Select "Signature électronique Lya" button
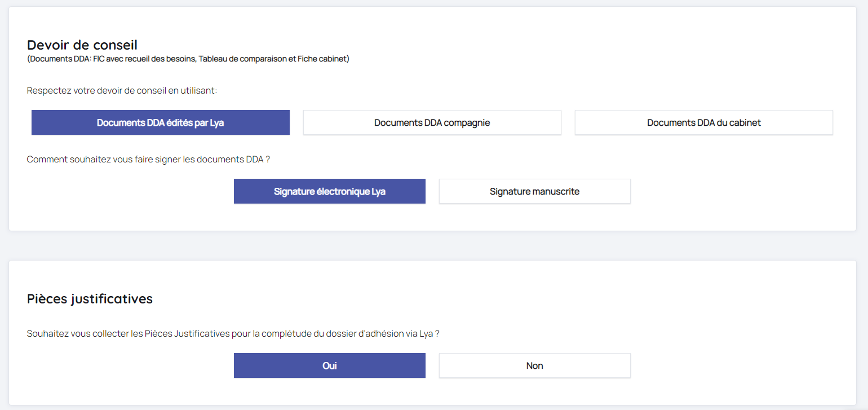This screenshot has height=410, width=868. (329, 191)
